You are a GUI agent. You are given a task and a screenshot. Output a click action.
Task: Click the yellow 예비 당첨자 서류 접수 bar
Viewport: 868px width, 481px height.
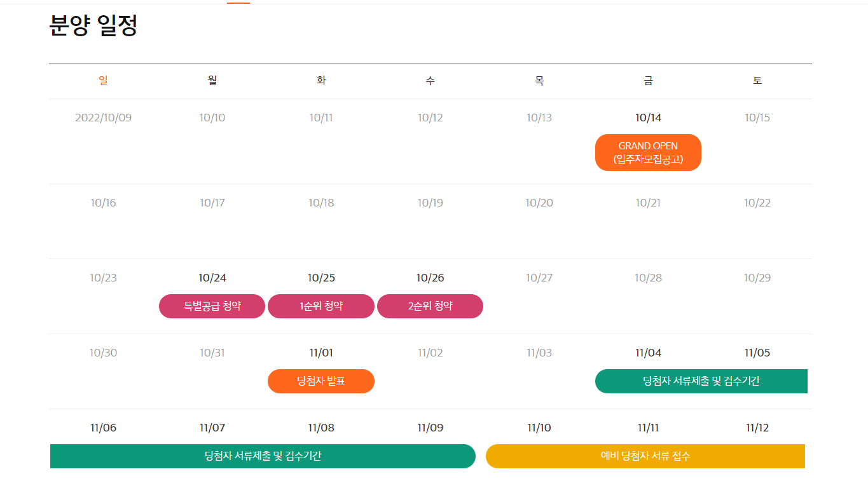pos(646,456)
